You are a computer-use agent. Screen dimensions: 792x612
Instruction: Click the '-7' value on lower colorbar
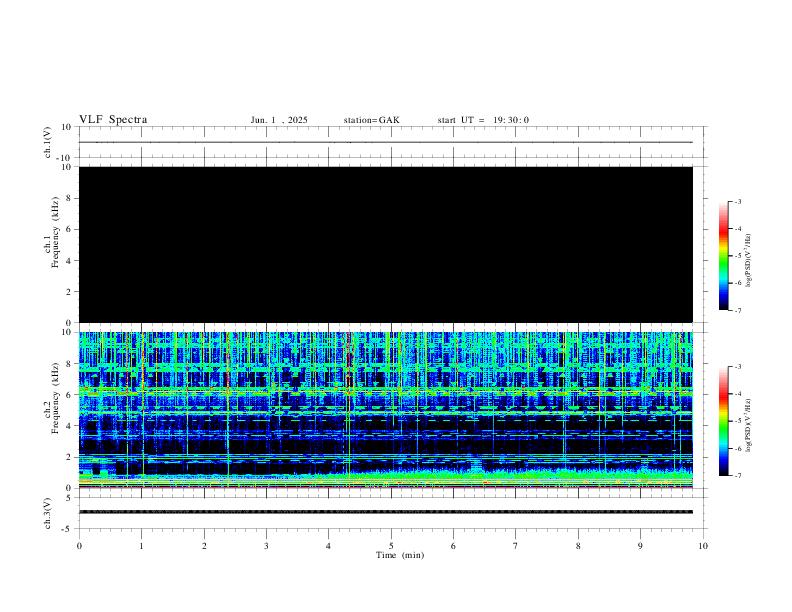(737, 476)
